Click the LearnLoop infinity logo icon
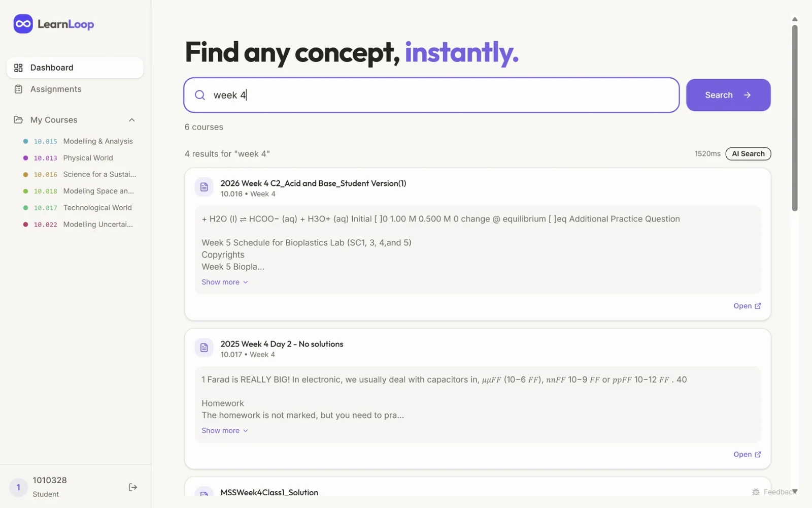 point(23,24)
